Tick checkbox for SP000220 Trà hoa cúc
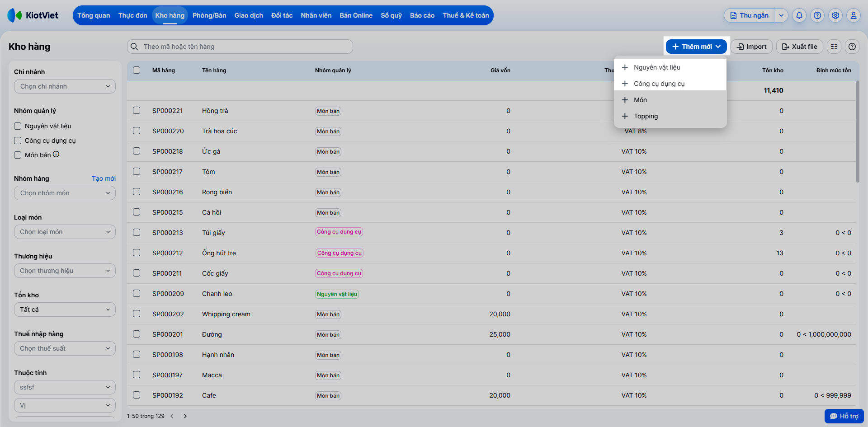This screenshot has height=427, width=868. pyautogui.click(x=137, y=131)
